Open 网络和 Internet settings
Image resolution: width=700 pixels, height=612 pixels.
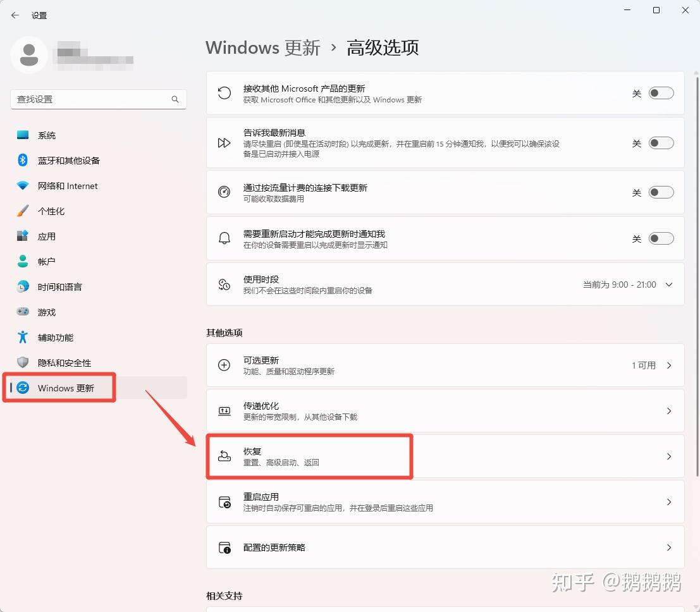pos(98,186)
